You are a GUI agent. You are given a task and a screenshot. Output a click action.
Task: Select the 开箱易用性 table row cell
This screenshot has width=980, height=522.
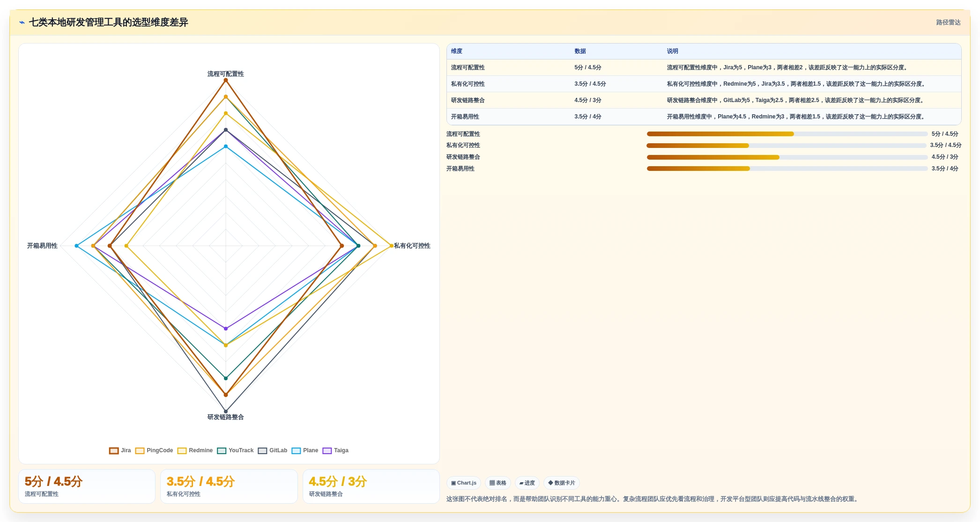(x=465, y=117)
